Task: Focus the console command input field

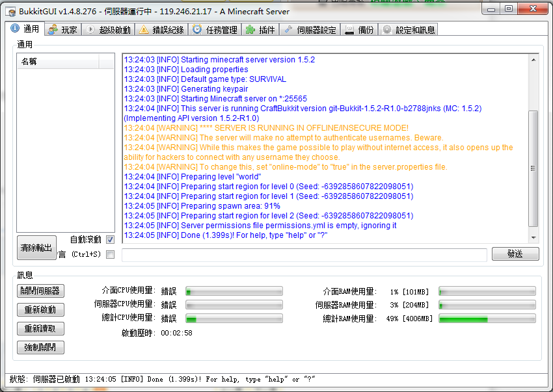Action: pyautogui.click(x=304, y=255)
